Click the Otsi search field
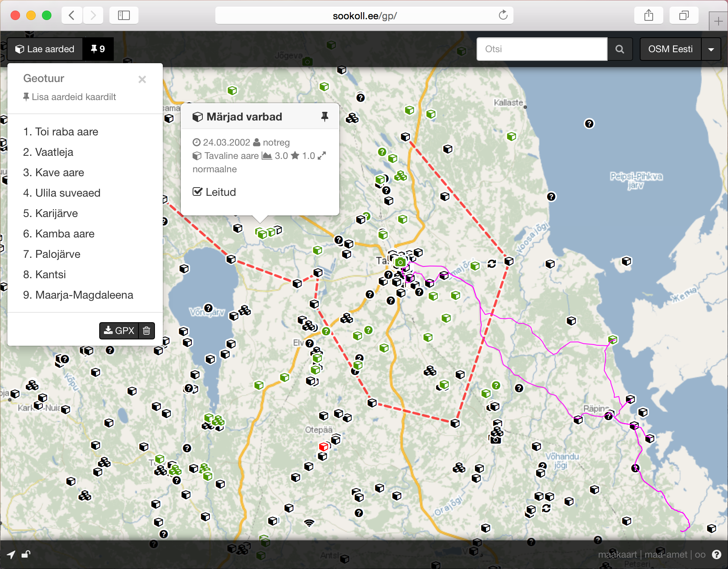 tap(542, 49)
